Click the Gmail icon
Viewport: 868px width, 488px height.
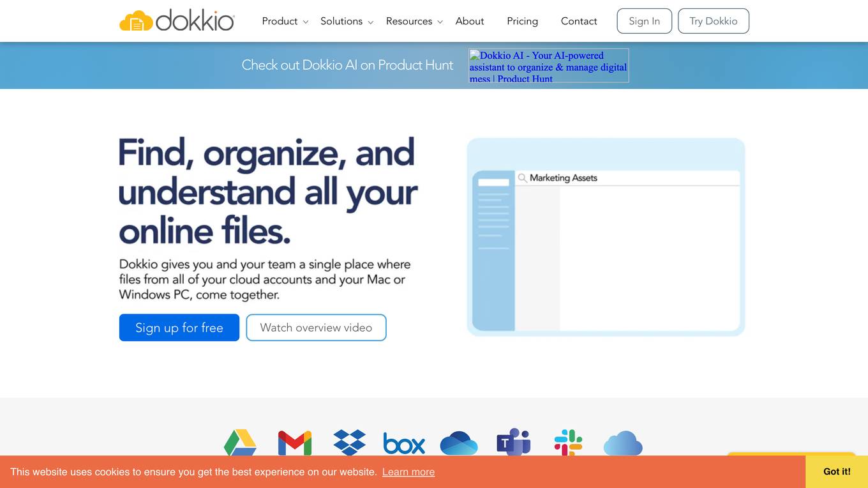pyautogui.click(x=295, y=443)
